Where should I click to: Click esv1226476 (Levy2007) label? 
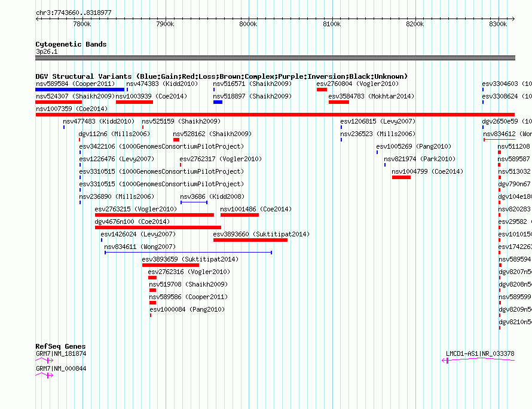tap(117, 159)
